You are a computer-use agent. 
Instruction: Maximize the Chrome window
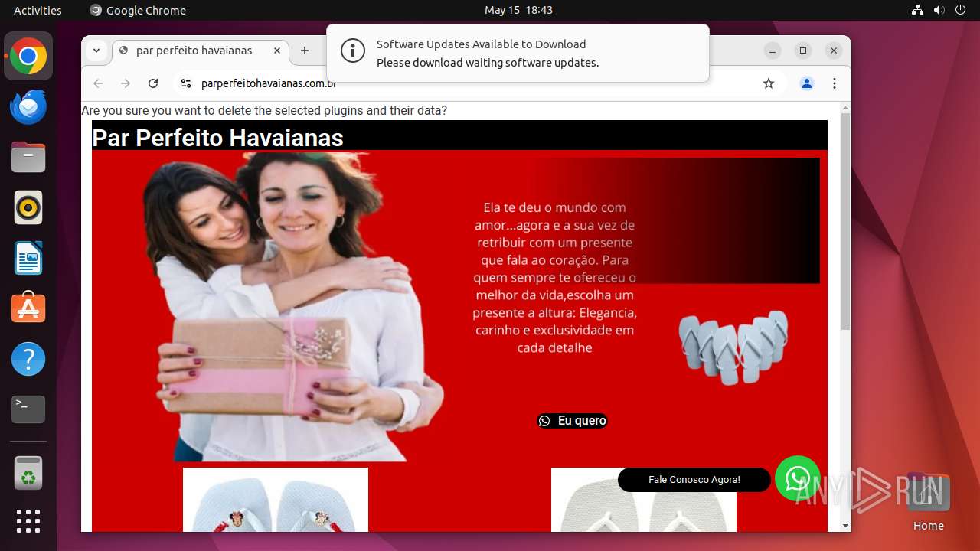803,51
